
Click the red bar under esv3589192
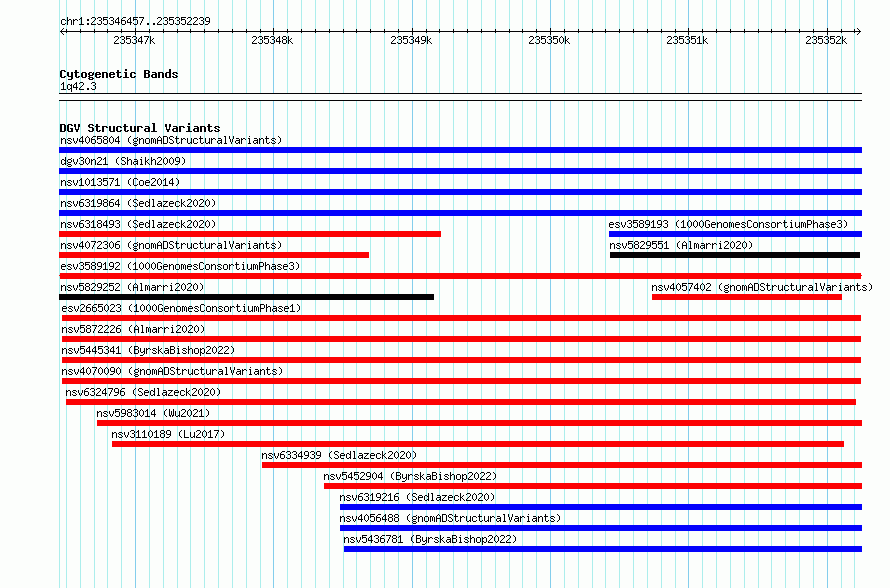460,276
